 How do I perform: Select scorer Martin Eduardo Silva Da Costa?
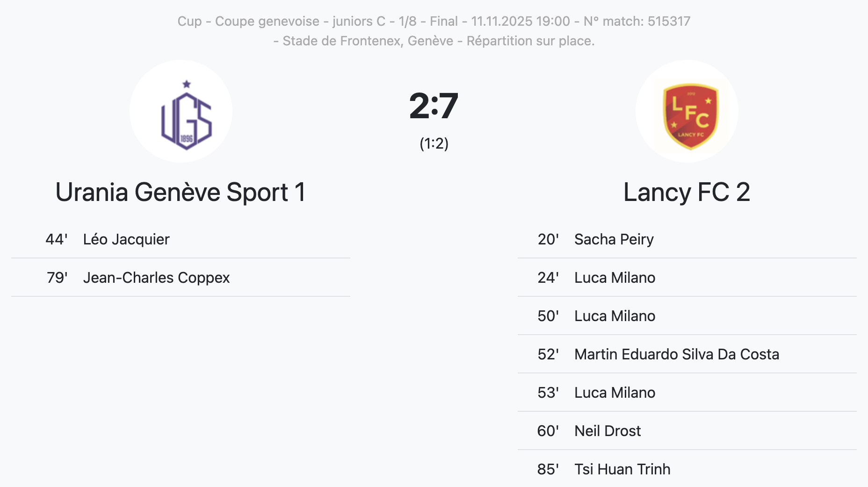pos(676,354)
